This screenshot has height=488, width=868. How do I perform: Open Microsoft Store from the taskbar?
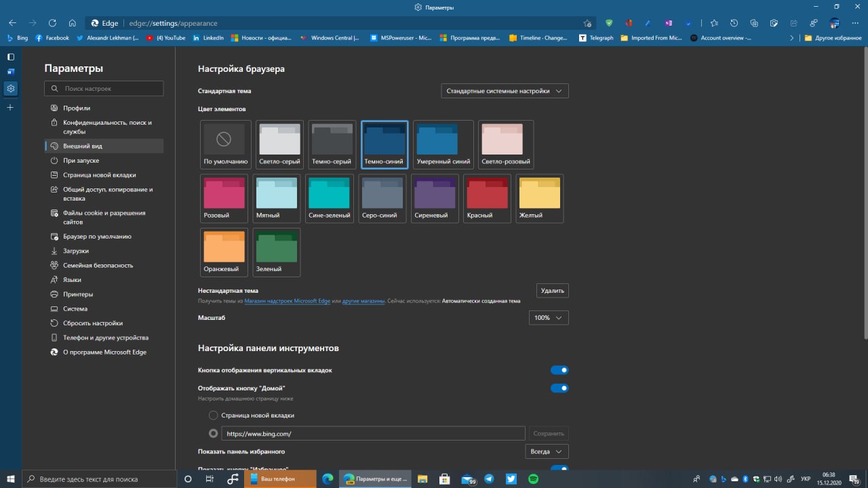(445, 479)
